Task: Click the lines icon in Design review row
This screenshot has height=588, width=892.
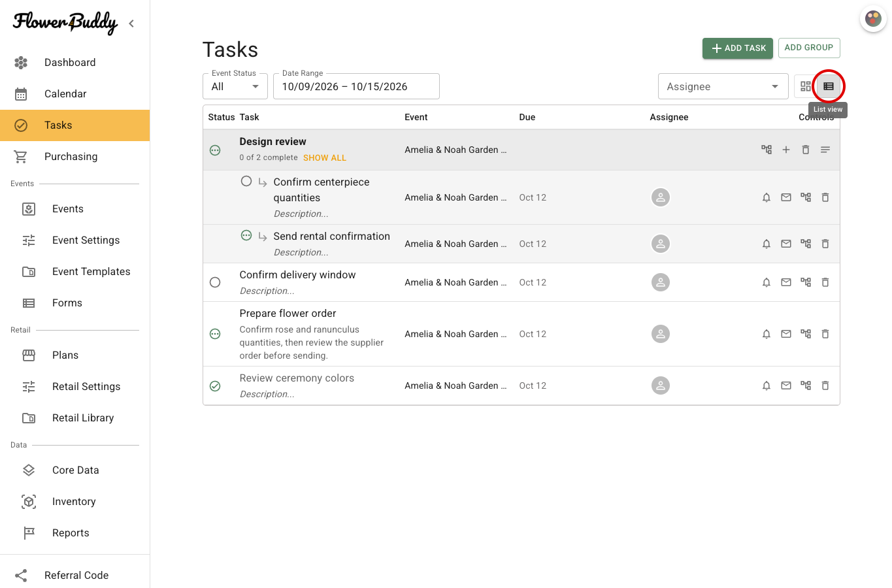Action: (825, 150)
